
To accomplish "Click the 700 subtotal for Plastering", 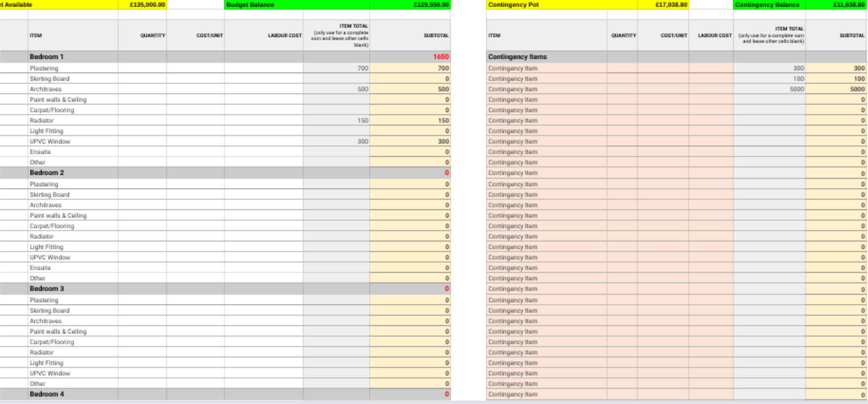I will coord(443,68).
